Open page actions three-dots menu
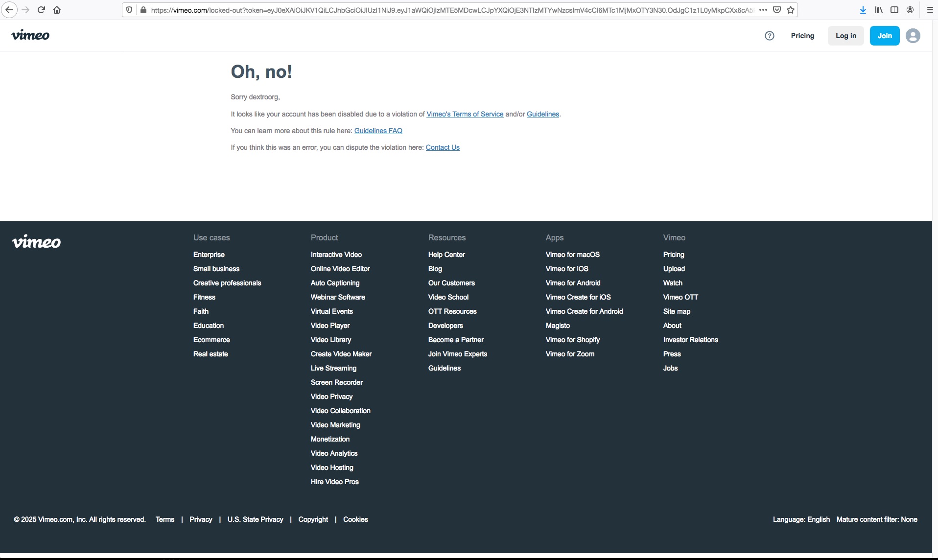This screenshot has height=560, width=938. point(763,10)
